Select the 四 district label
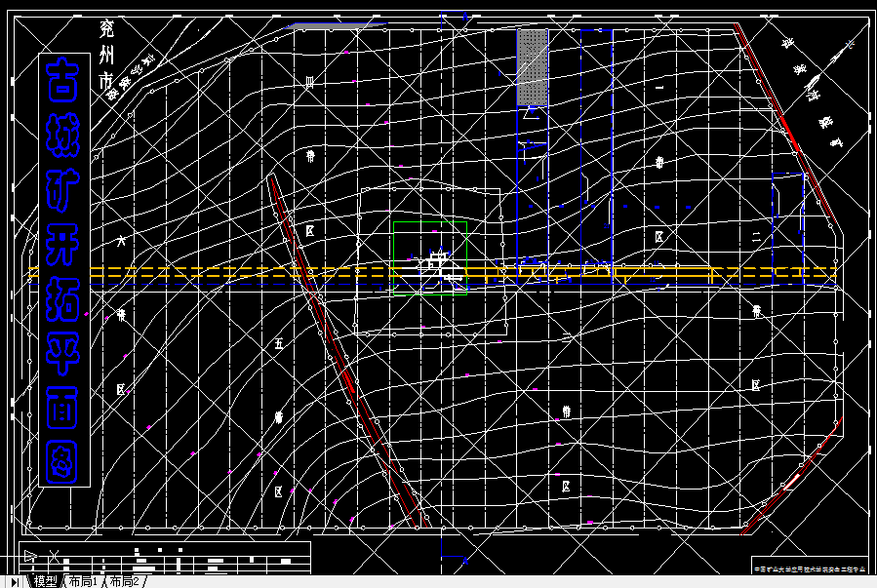The height and width of the screenshot is (588, 877). pos(309,83)
